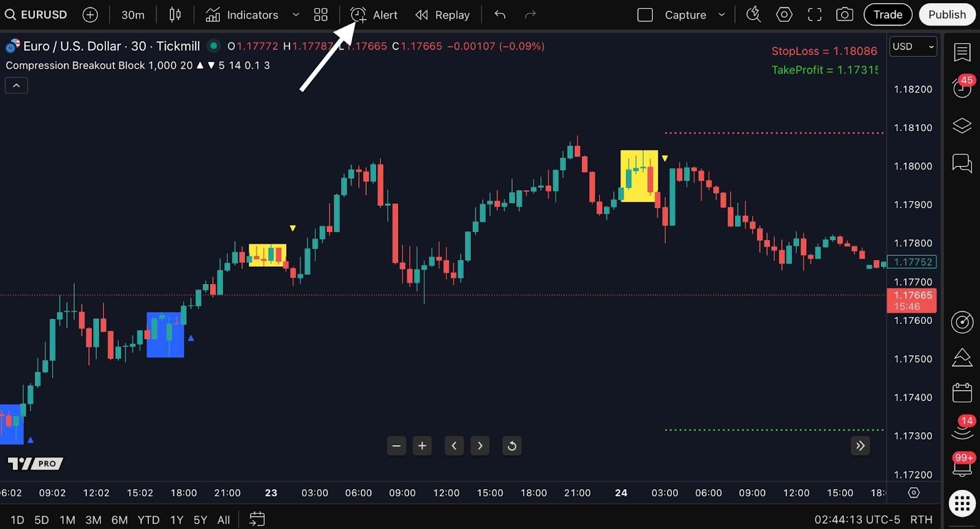
Task: Select the layout setup square icon
Action: pyautogui.click(x=645, y=15)
